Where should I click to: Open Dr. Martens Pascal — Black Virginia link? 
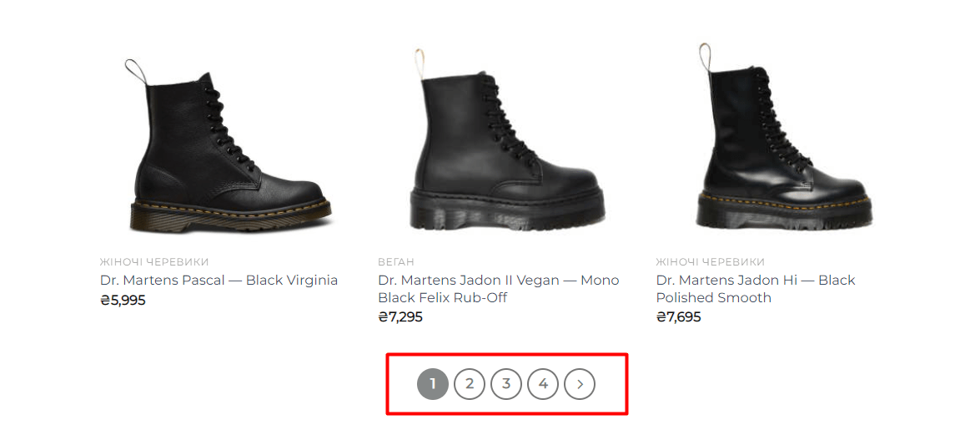coord(219,281)
